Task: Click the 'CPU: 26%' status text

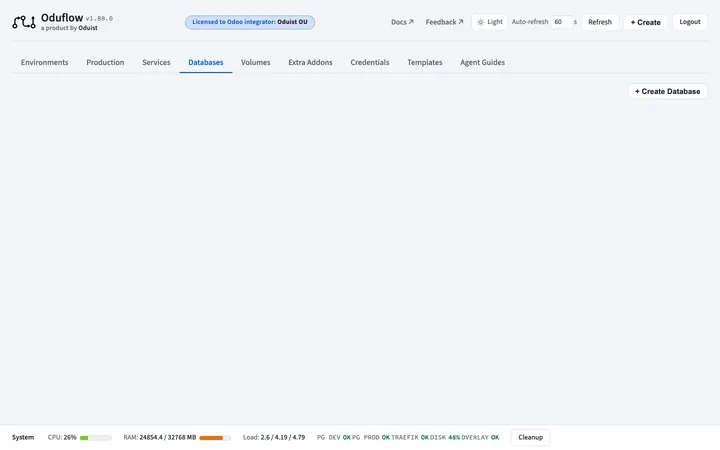Action: pyautogui.click(x=62, y=438)
